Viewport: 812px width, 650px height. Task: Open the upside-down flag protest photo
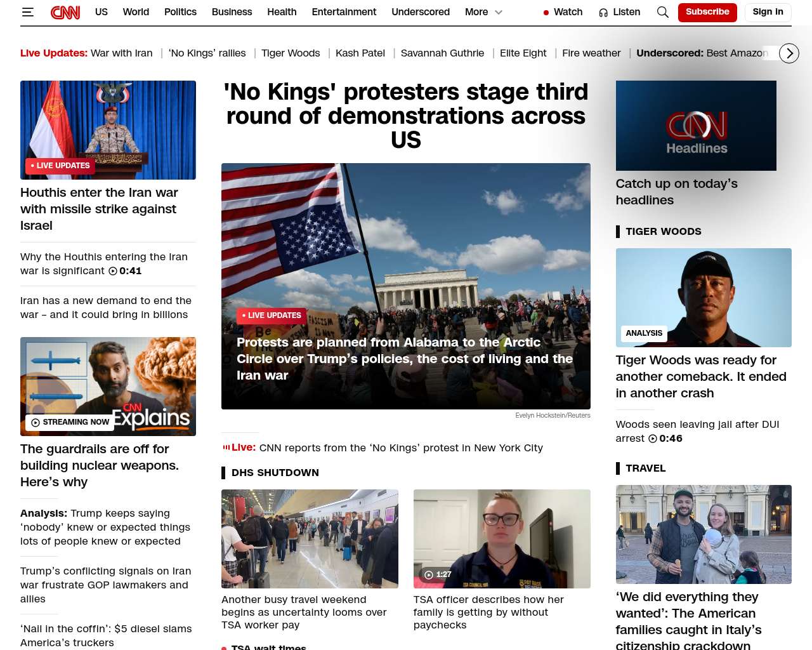[406, 286]
